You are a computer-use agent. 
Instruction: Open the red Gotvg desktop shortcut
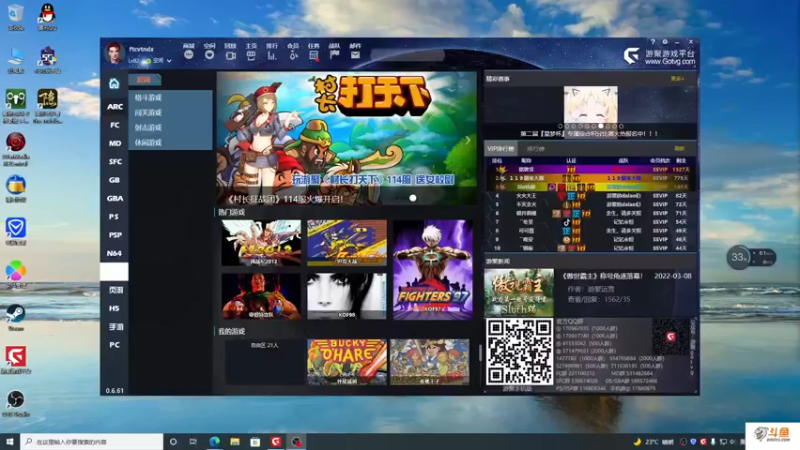click(x=16, y=360)
